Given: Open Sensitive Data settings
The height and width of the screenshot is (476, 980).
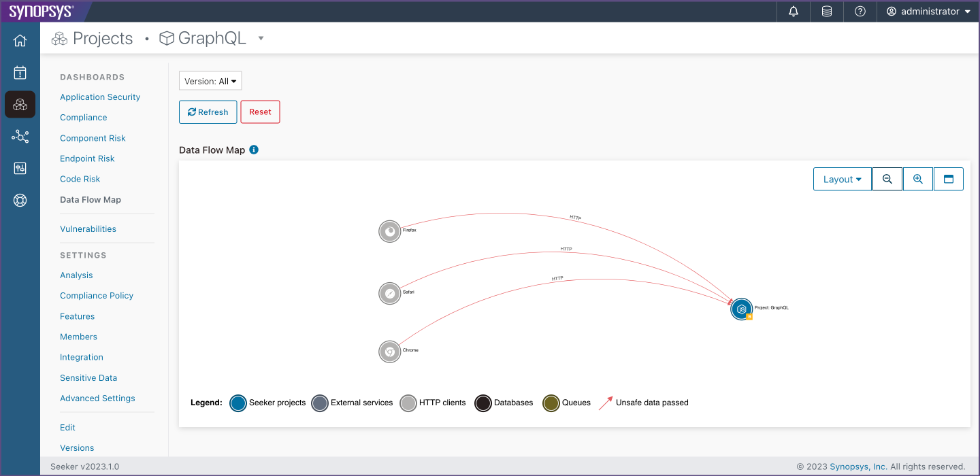Looking at the screenshot, I should click(x=88, y=377).
